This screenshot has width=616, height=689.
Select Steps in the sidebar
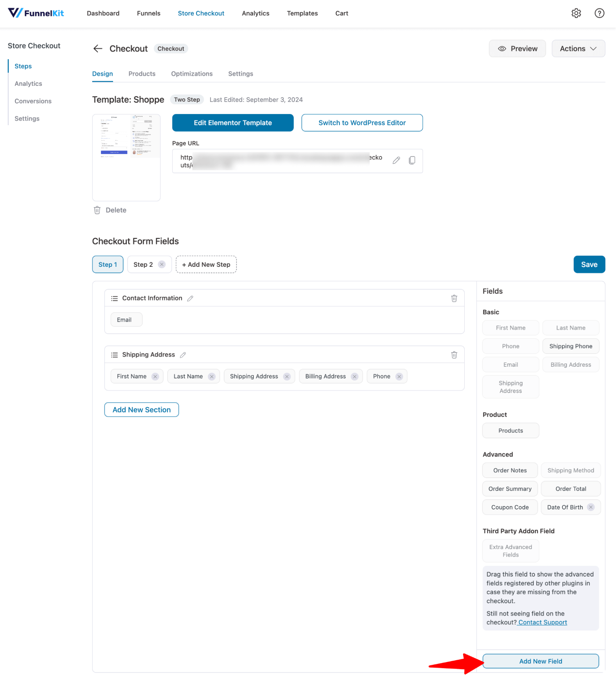coord(23,66)
